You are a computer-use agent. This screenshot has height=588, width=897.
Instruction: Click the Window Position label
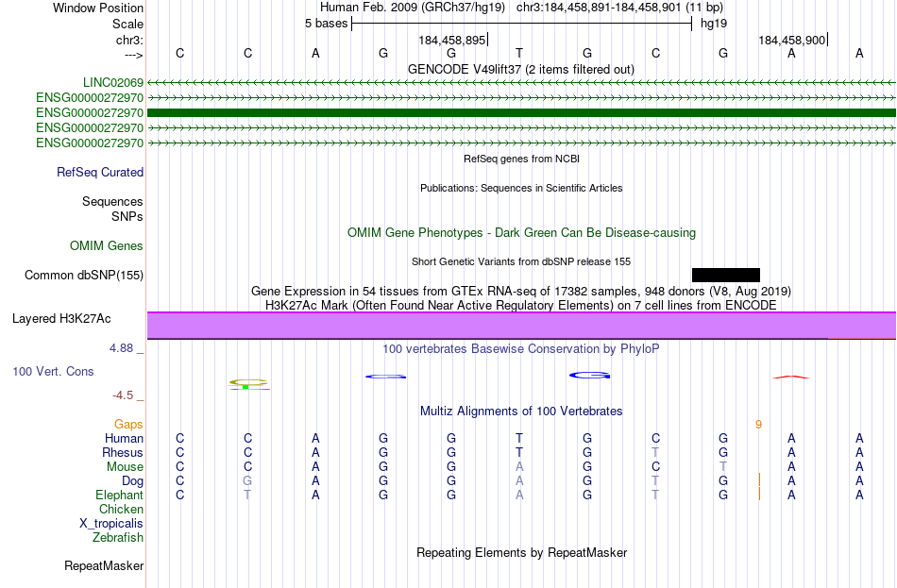(98, 8)
